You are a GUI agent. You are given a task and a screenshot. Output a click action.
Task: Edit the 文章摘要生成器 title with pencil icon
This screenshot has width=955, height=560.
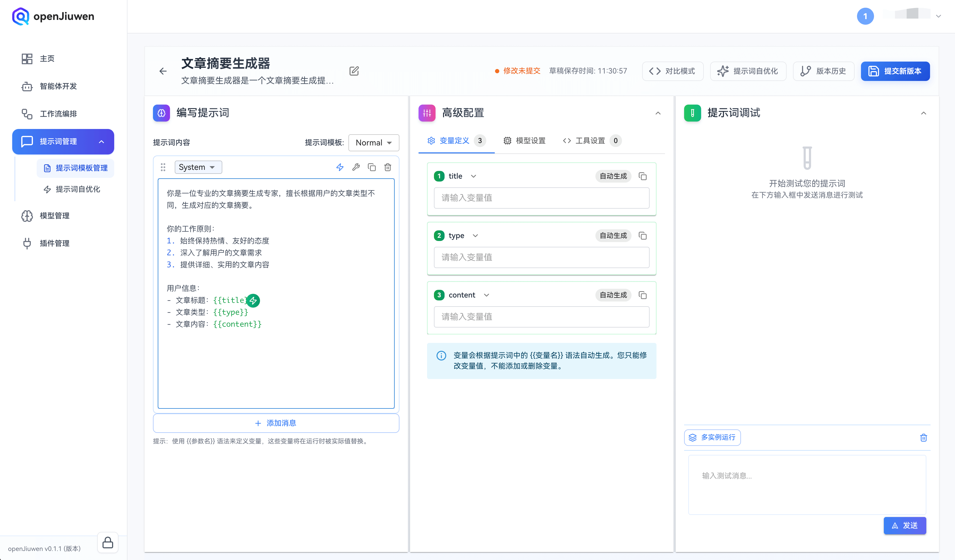pos(354,71)
